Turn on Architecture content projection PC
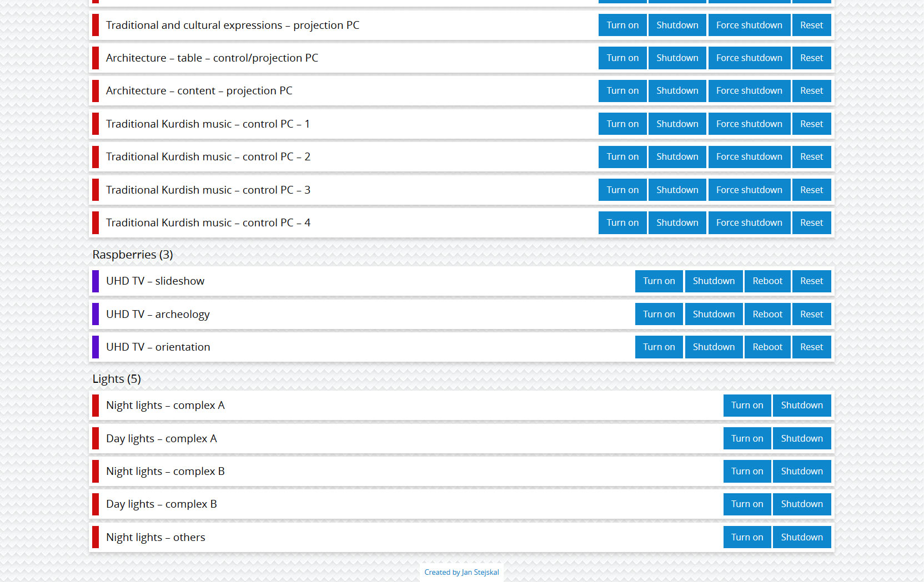Viewport: 924px width, 582px height. (x=622, y=90)
